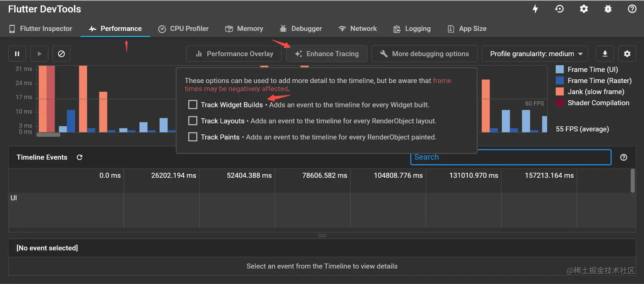The image size is (644, 284).
Task: Click the 131010.970 ms timeline marker
Action: tap(474, 175)
